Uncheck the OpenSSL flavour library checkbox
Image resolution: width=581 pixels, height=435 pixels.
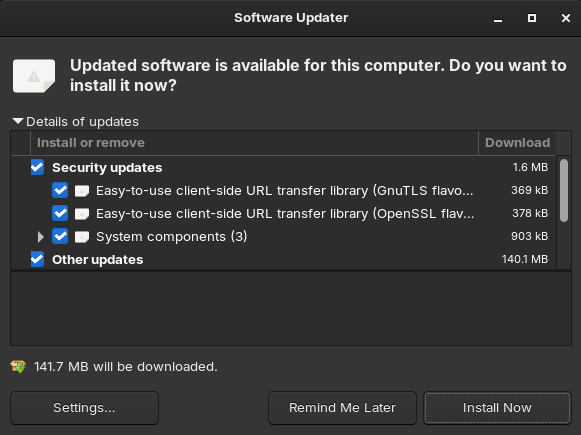point(60,213)
